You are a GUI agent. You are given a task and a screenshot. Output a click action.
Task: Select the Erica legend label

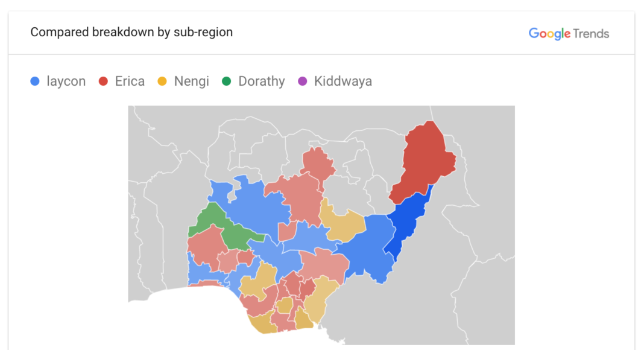pos(130,81)
